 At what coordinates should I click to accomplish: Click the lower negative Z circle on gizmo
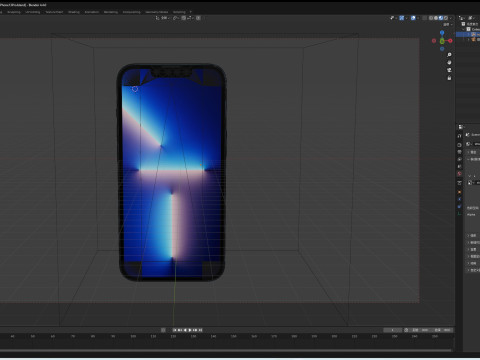pyautogui.click(x=442, y=49)
